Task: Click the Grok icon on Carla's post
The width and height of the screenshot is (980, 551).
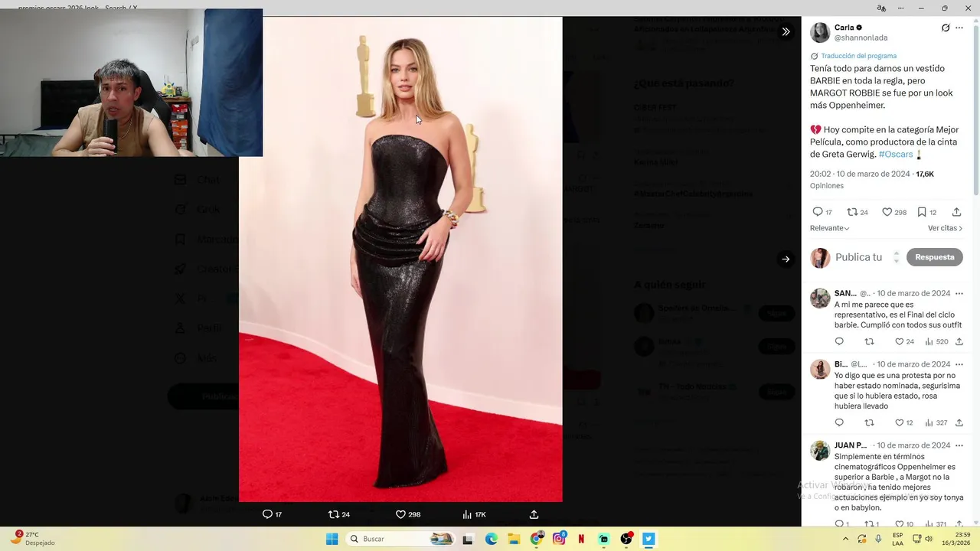Action: 946,28
